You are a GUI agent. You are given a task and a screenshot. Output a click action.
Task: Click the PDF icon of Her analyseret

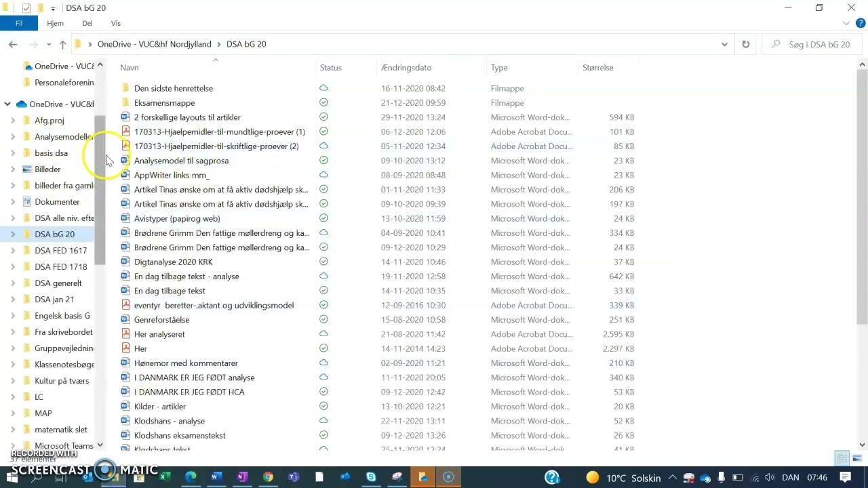click(x=125, y=334)
